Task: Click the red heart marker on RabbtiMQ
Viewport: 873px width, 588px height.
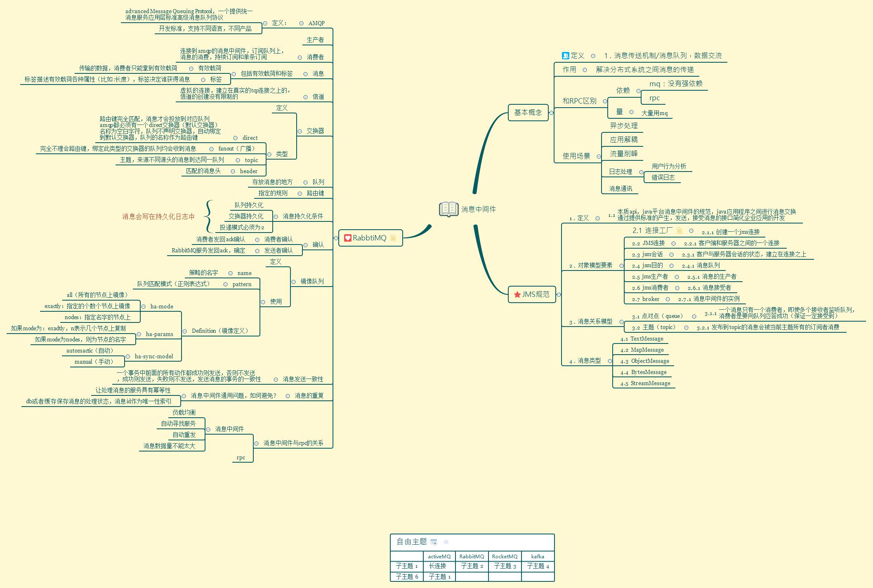Action: (x=347, y=238)
